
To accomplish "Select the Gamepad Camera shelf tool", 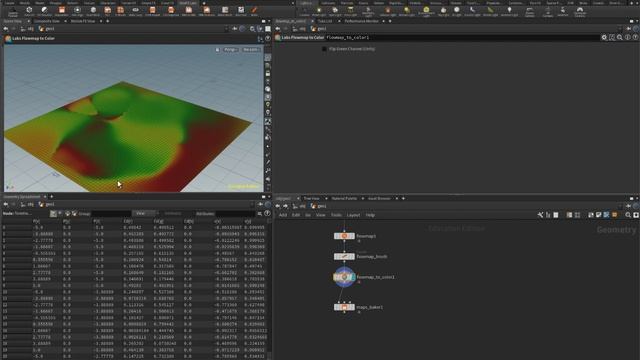I will coord(580,11).
